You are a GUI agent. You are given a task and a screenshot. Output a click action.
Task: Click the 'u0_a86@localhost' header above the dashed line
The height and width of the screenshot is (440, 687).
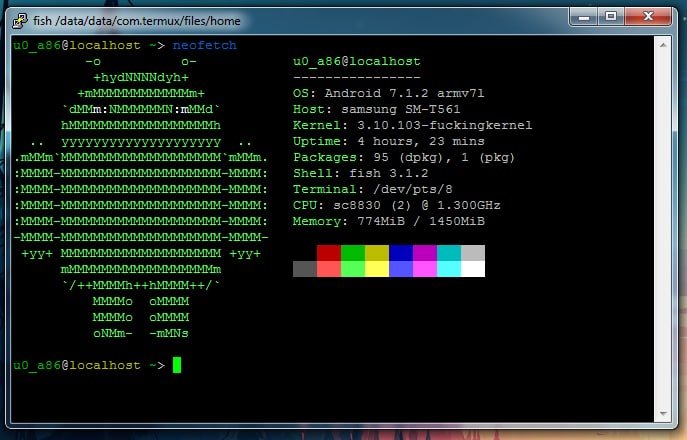(357, 61)
